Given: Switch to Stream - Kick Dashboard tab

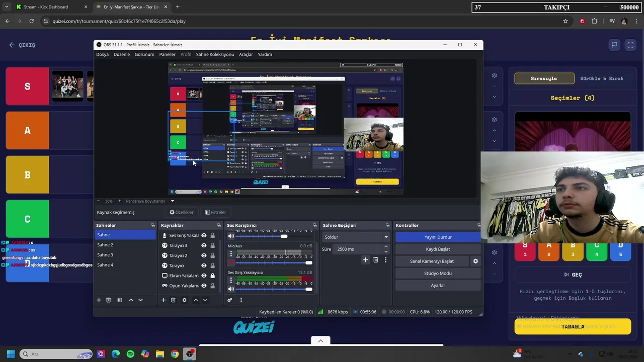Looking at the screenshot, I should 50,7.
